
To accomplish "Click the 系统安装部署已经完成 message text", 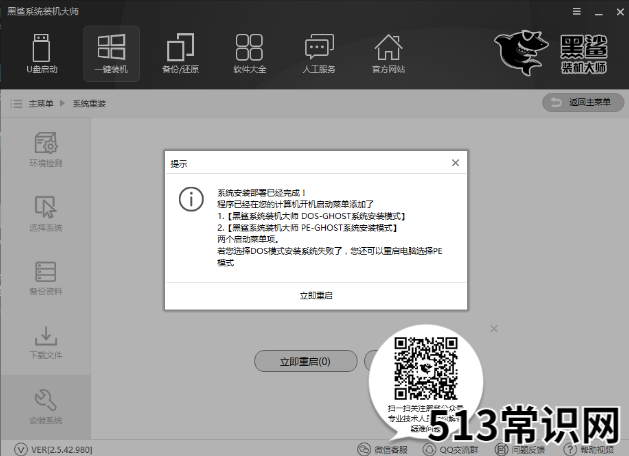I will point(262,193).
